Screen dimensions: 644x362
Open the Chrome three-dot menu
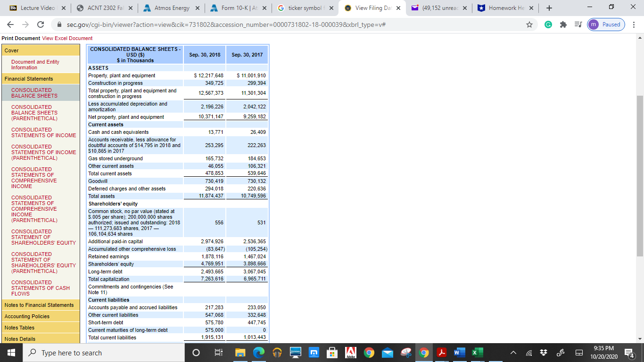coord(634,25)
